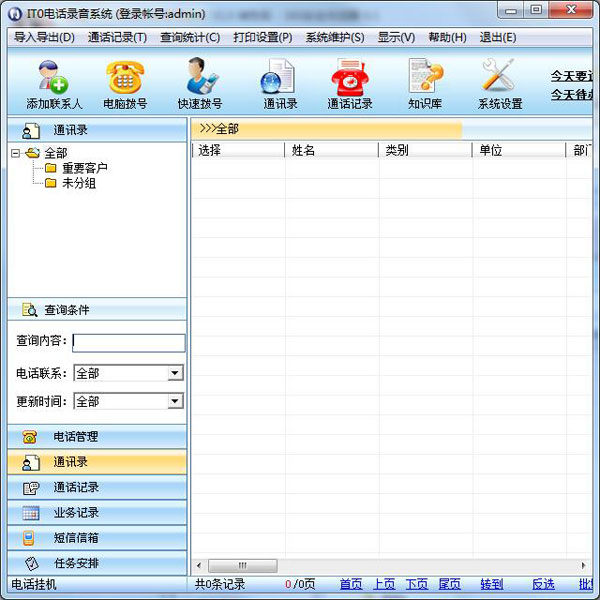This screenshot has height=600, width=600.
Task: Click the 通讯录 icon in the highlighted sidebar row
Action: pos(31,462)
